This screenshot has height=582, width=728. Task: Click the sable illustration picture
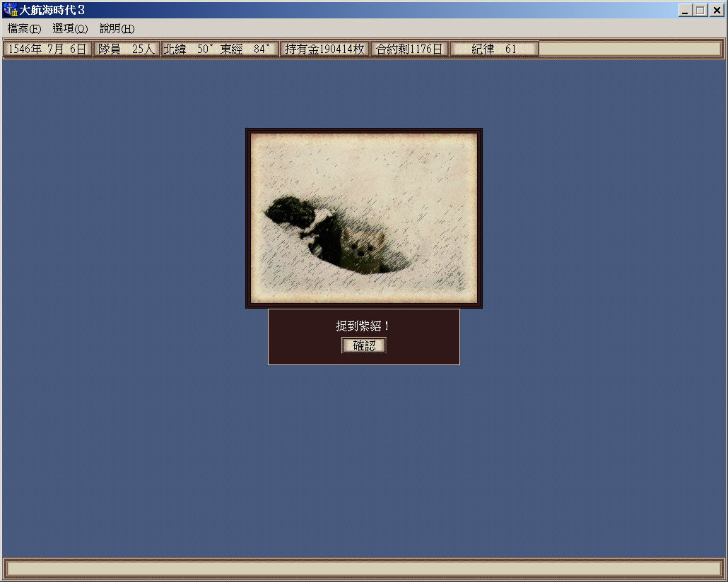point(364,218)
